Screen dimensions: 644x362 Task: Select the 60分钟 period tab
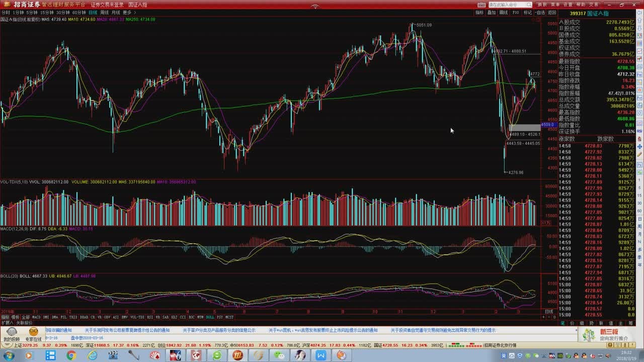click(x=79, y=13)
